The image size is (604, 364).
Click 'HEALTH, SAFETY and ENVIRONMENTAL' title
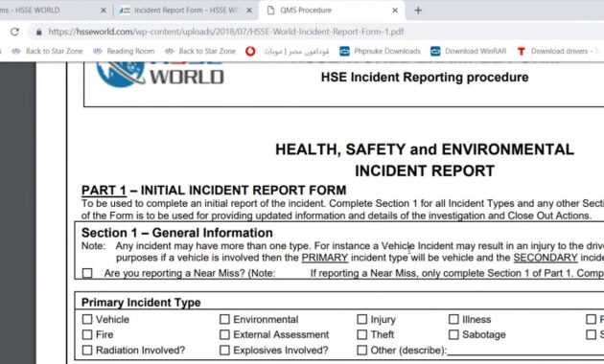point(425,149)
